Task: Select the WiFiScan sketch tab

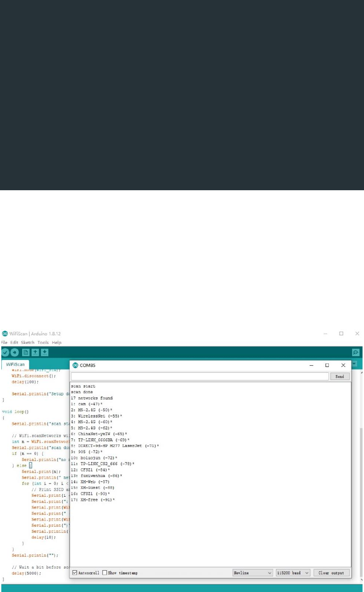Action: 15,364
